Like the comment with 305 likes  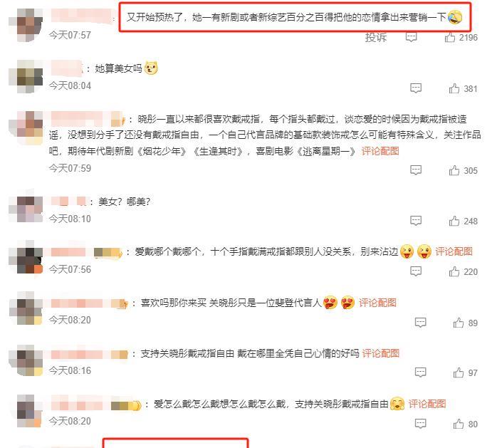click(454, 170)
